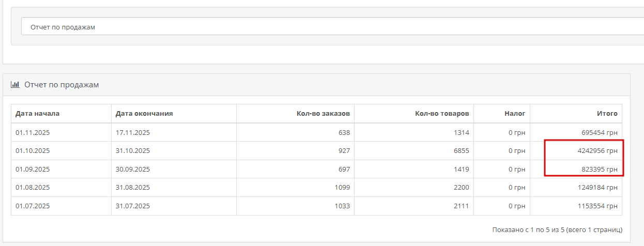The width and height of the screenshot is (644, 246).
Task: Click the 'Налог' column header
Action: pos(515,114)
